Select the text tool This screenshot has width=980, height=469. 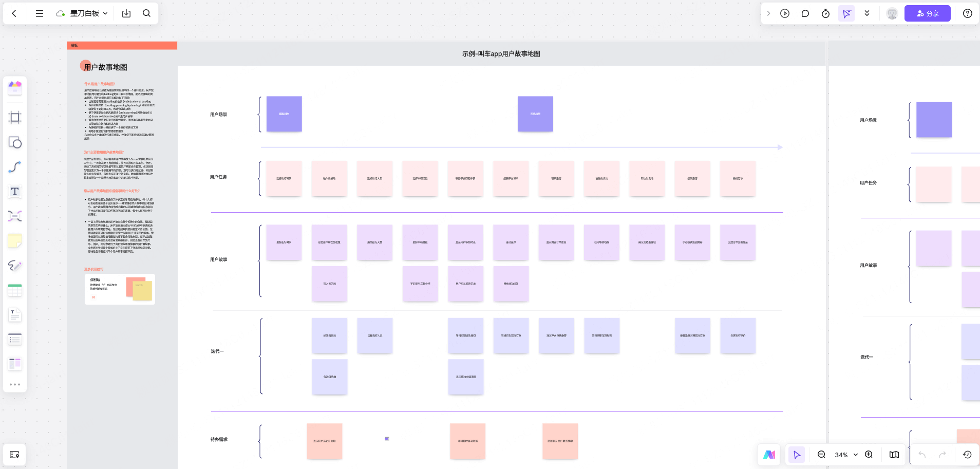tap(15, 192)
